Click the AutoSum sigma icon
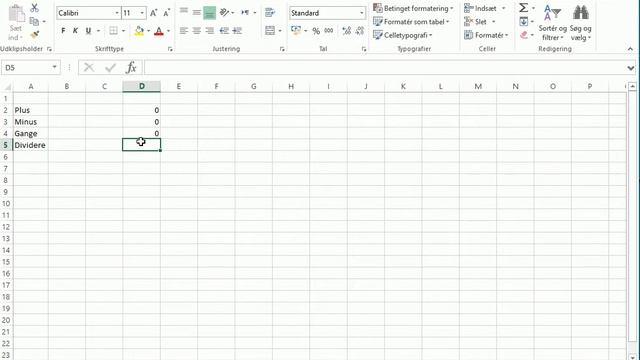 coord(523,7)
